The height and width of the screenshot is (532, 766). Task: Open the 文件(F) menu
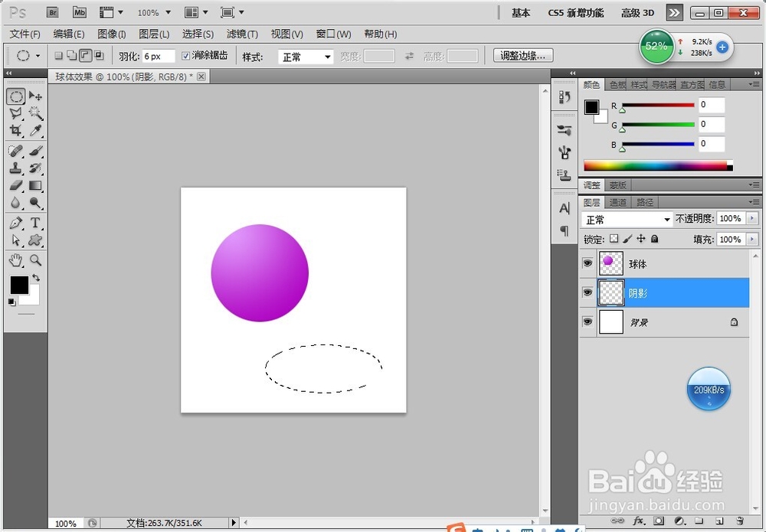coord(25,34)
